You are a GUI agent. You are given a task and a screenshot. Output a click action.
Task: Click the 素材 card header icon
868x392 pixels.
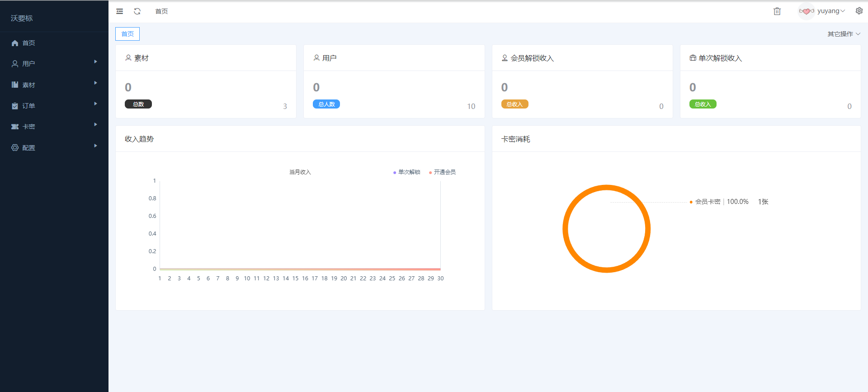128,58
